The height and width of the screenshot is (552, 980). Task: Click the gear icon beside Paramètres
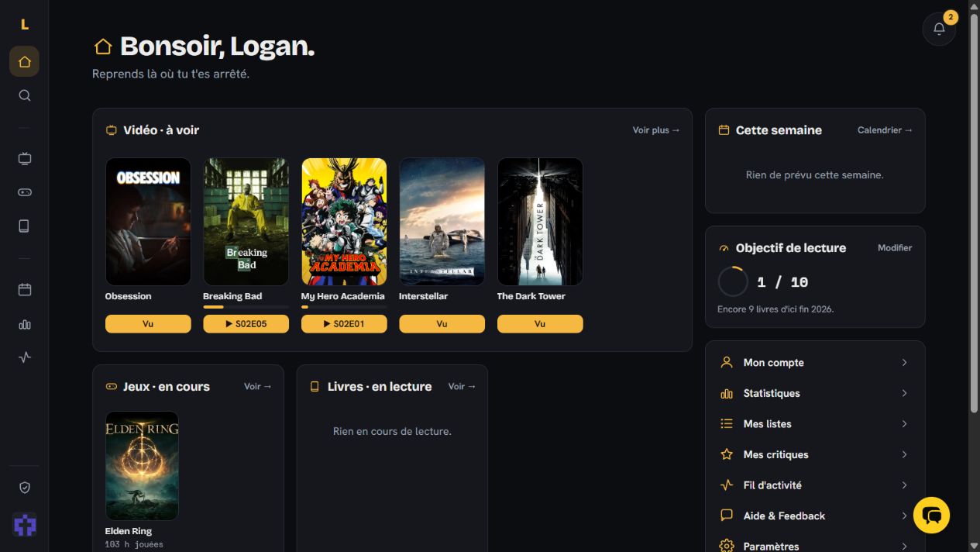pos(726,546)
